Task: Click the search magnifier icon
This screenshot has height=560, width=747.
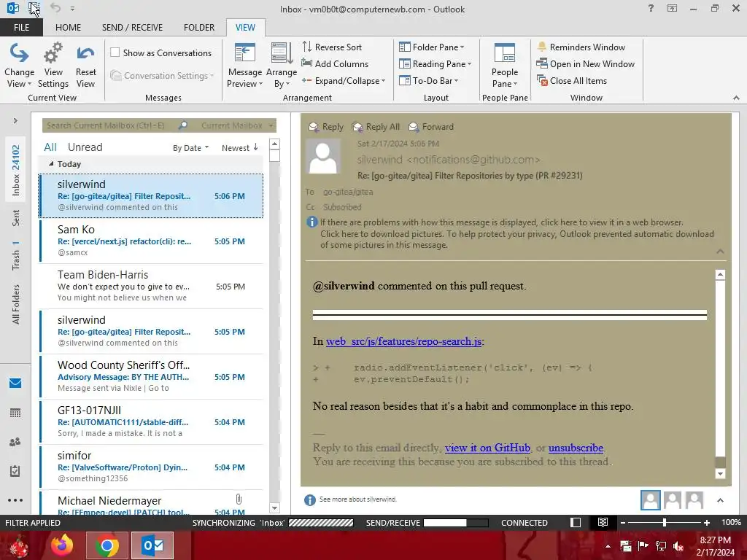Action: coord(183,125)
